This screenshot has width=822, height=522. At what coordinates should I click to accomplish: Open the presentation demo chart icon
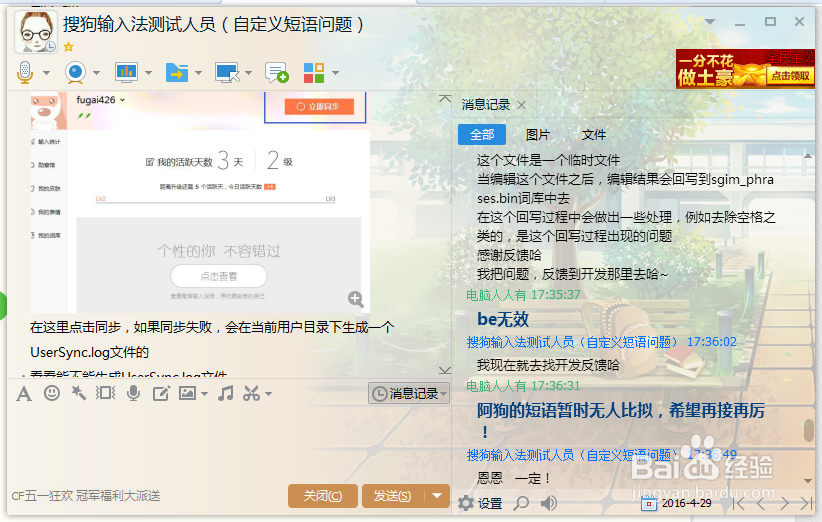coord(126,72)
